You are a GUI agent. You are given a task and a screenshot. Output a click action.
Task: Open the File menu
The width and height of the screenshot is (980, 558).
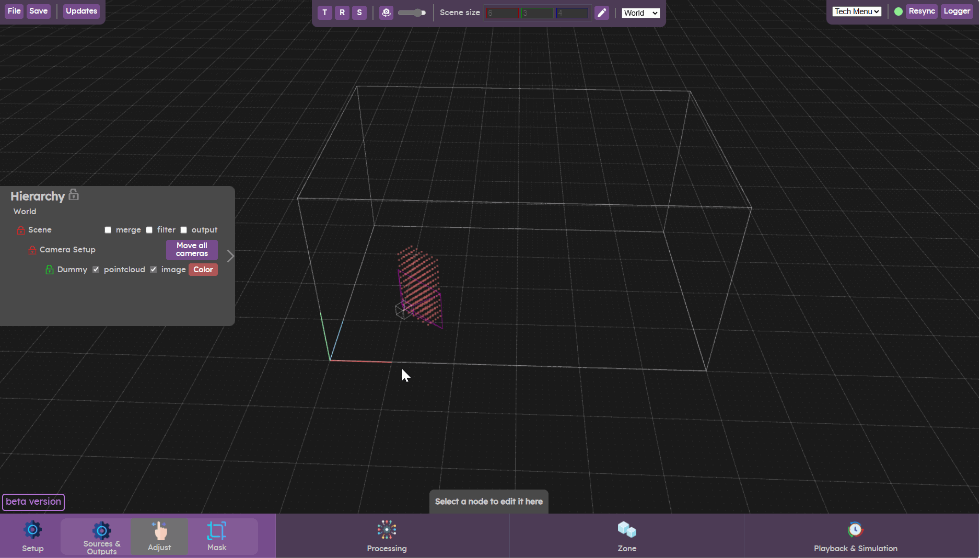pyautogui.click(x=14, y=11)
